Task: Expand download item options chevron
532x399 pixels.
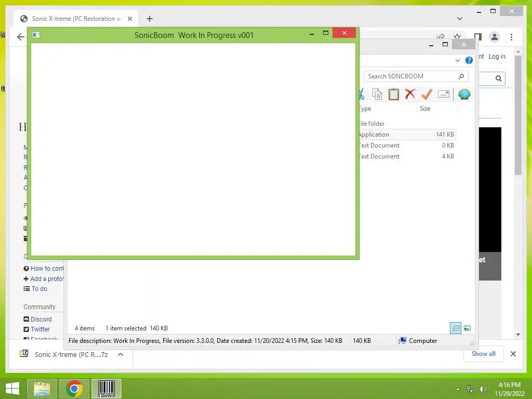Action: [x=121, y=354]
